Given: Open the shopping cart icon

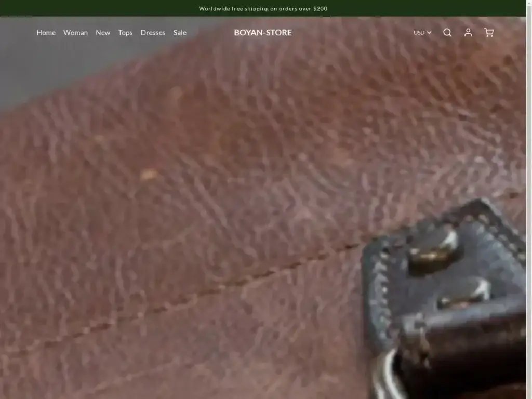Looking at the screenshot, I should (x=488, y=33).
